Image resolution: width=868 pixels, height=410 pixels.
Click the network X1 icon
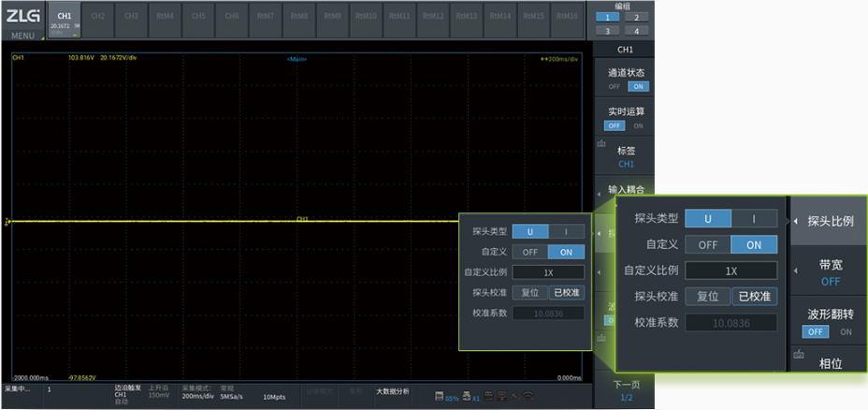(x=470, y=396)
